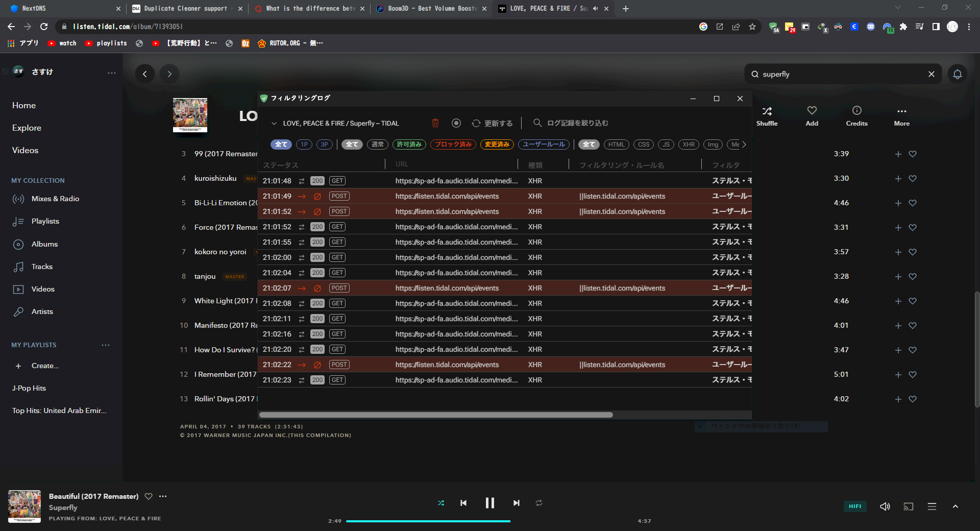Open Top Hits: United Arab Emirates playlist

[59, 411]
